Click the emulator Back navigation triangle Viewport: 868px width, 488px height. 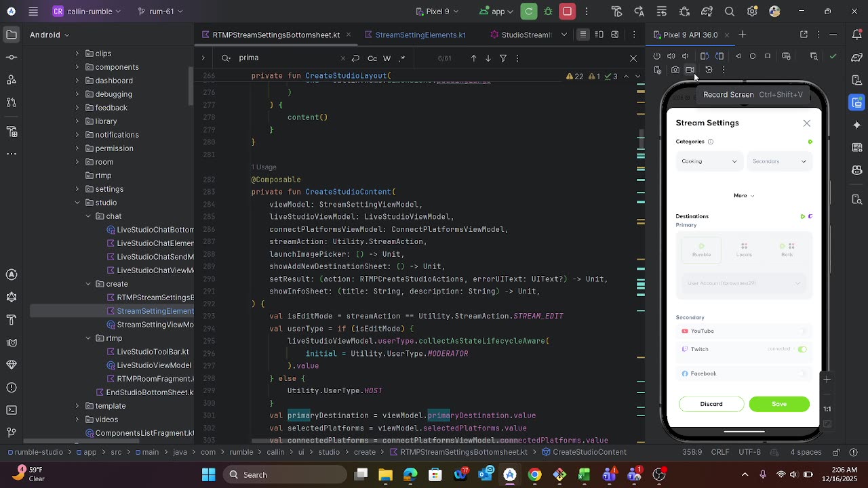738,56
